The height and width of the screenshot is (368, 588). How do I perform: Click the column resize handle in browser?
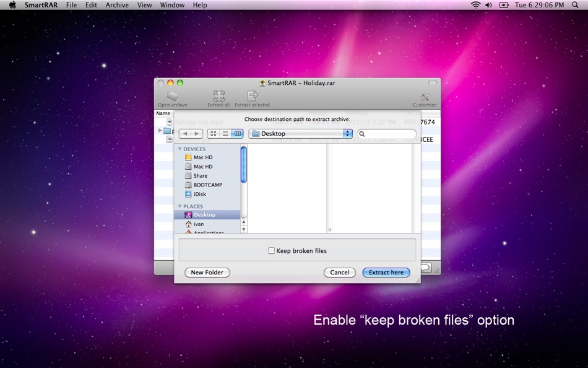tap(330, 229)
